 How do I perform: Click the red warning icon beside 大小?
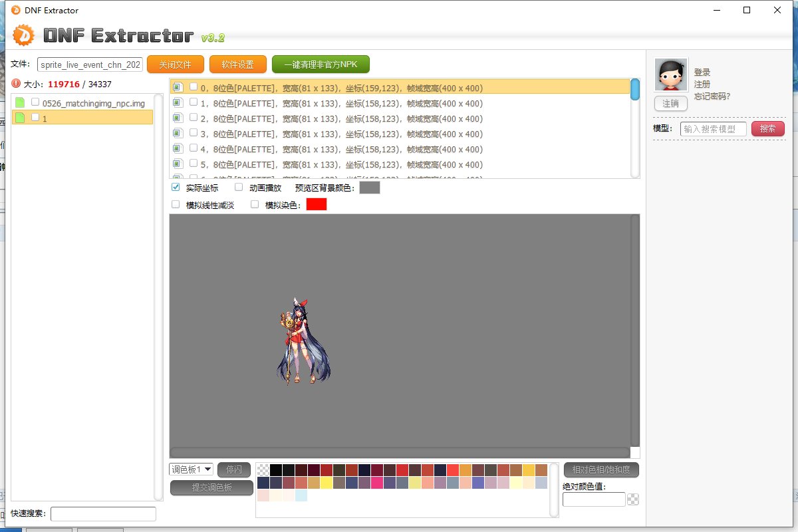[16, 84]
